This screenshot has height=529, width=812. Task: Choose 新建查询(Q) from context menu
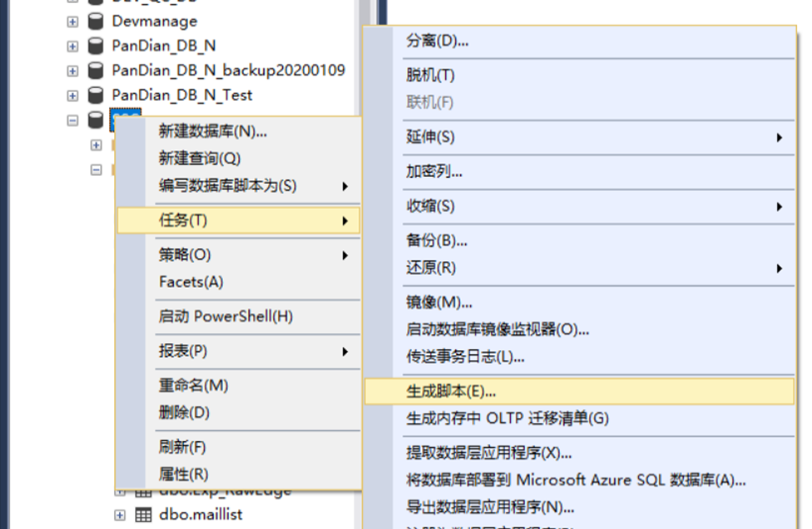[x=238, y=158]
